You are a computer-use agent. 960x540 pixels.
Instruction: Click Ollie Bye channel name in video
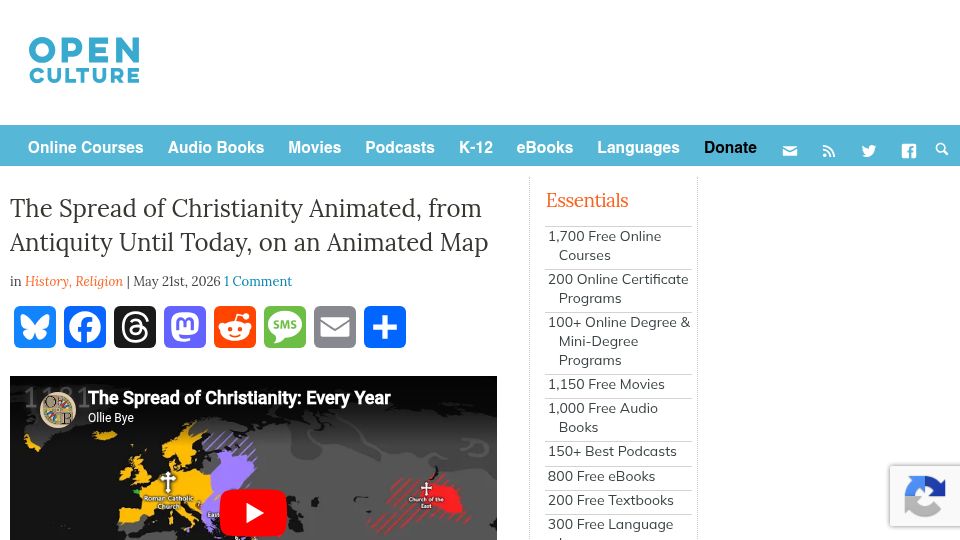(111, 418)
